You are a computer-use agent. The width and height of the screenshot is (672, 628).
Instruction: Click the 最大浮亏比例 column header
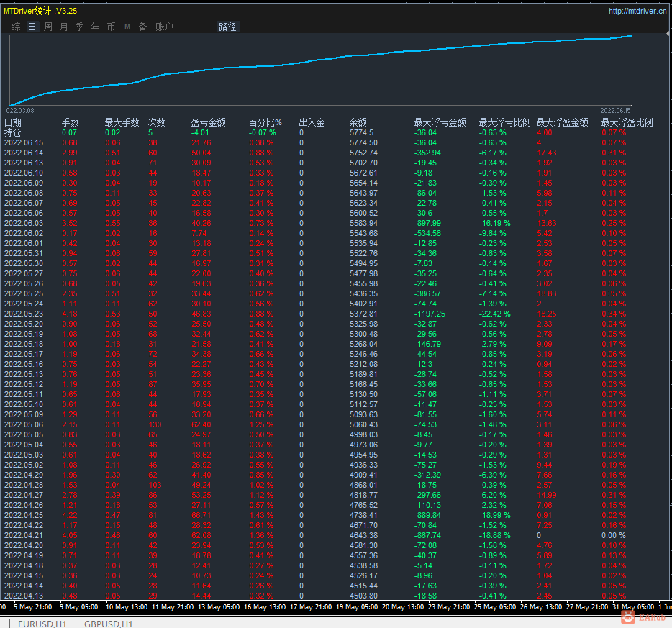[x=505, y=122]
